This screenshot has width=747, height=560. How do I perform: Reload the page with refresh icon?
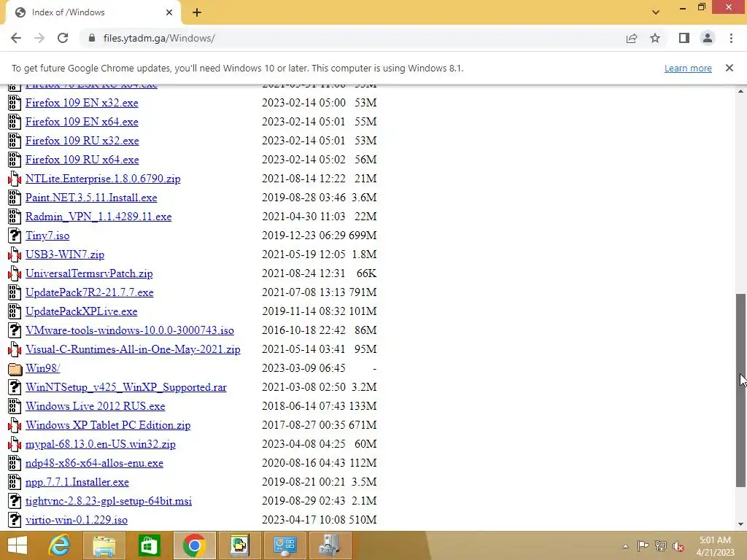click(63, 38)
